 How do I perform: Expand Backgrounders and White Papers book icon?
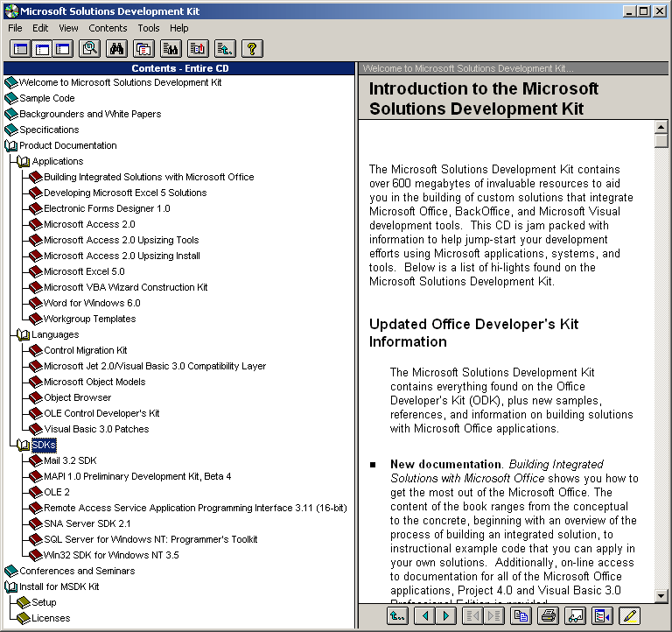(11, 114)
